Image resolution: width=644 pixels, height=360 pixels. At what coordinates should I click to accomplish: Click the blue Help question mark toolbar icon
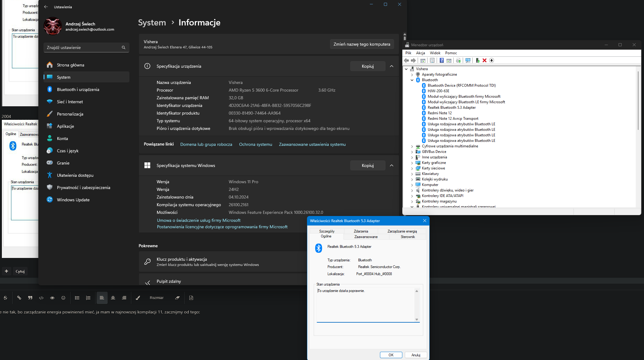442,60
